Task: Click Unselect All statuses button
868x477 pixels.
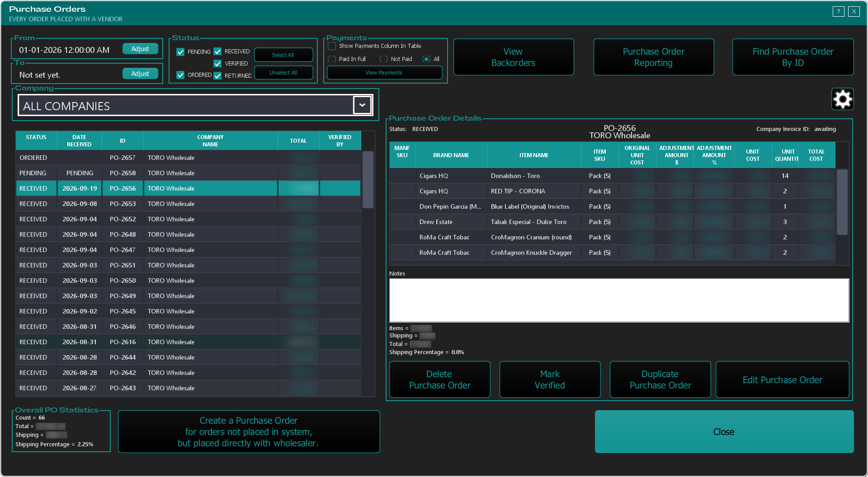Action: [x=283, y=73]
